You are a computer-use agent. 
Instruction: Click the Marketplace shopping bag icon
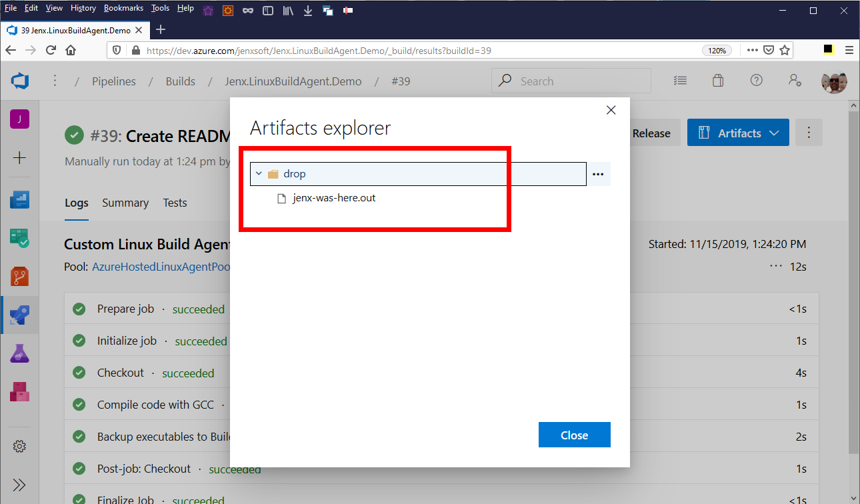[717, 81]
